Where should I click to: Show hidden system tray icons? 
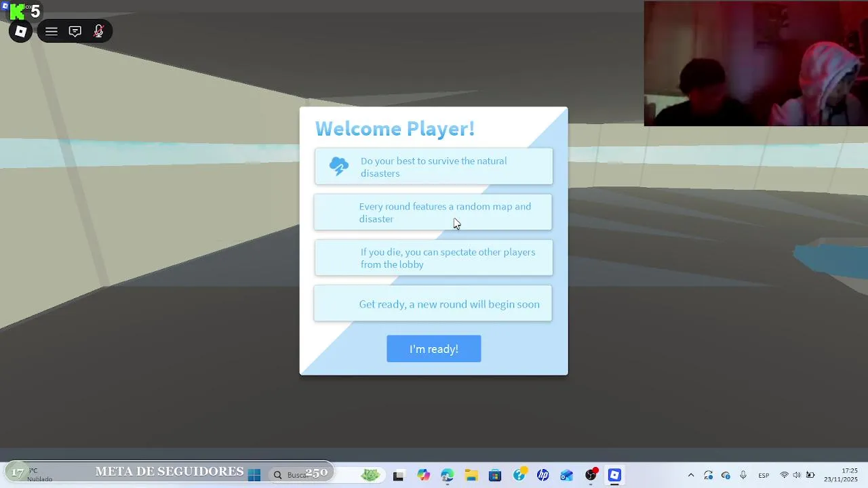pyautogui.click(x=691, y=475)
